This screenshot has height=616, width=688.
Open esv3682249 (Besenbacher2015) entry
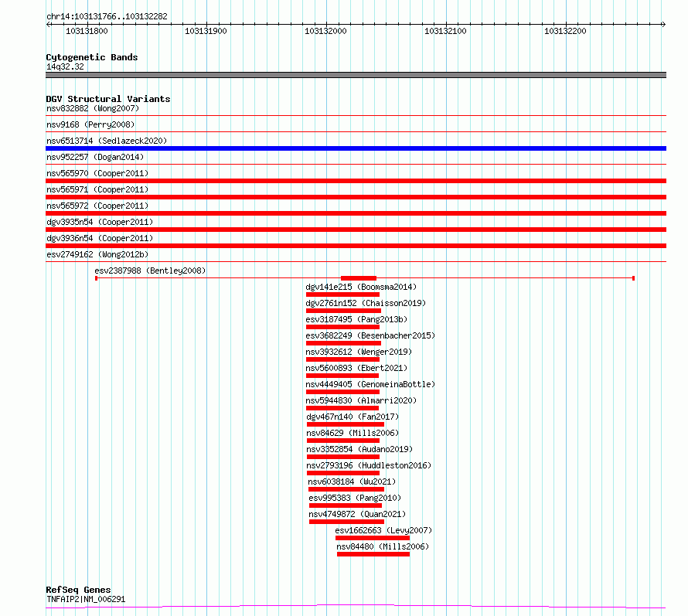[370, 335]
